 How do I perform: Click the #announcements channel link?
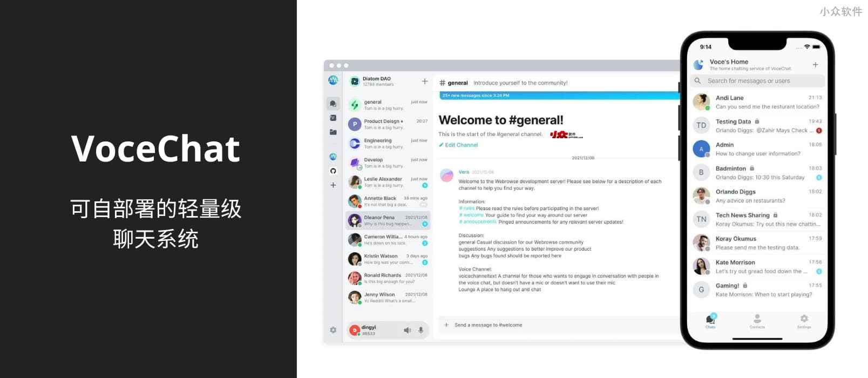(478, 222)
